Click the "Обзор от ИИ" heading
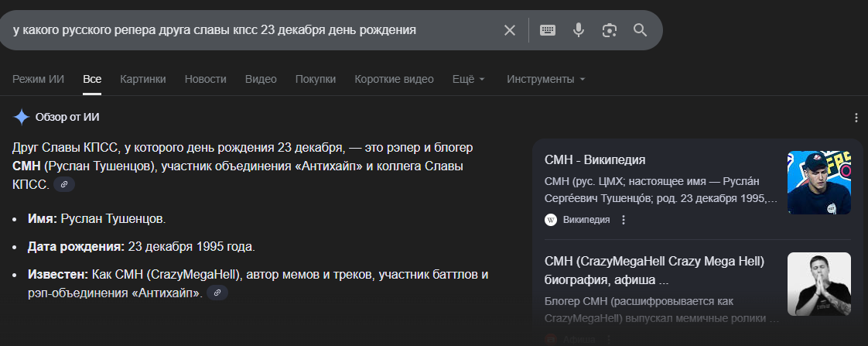The image size is (868, 346). (x=67, y=118)
